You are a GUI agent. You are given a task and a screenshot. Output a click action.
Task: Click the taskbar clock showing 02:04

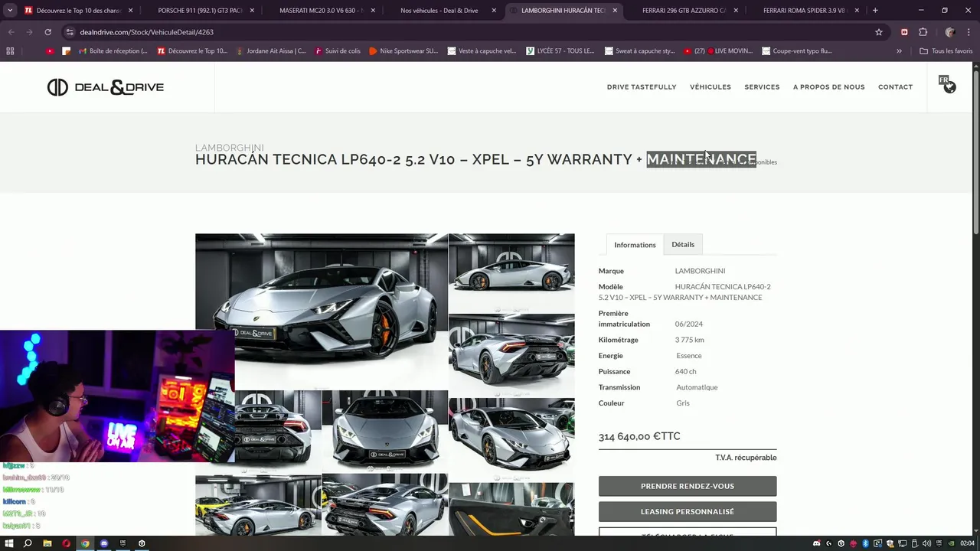(x=968, y=543)
